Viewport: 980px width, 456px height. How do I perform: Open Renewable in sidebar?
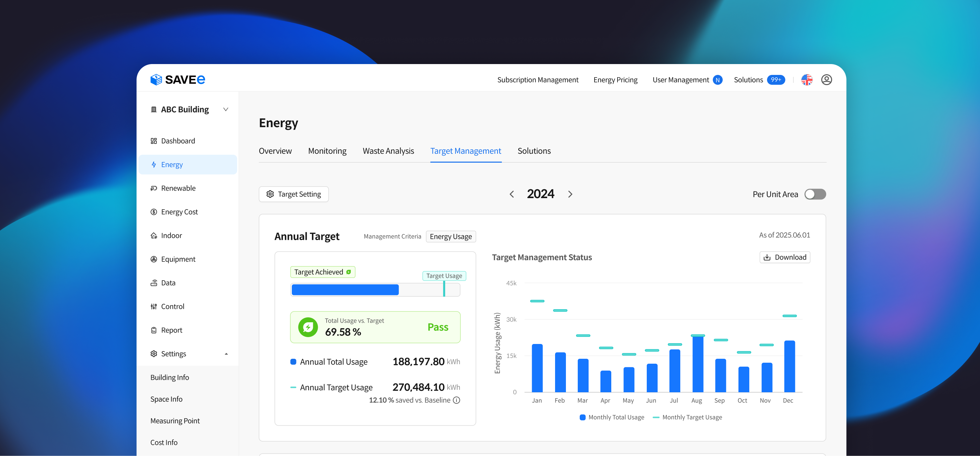188,188
